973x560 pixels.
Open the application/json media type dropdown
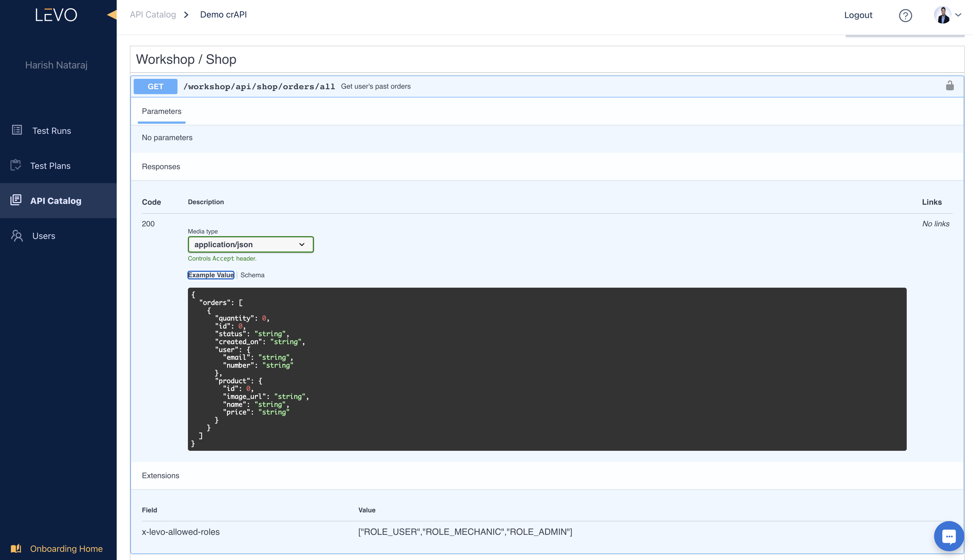(251, 245)
